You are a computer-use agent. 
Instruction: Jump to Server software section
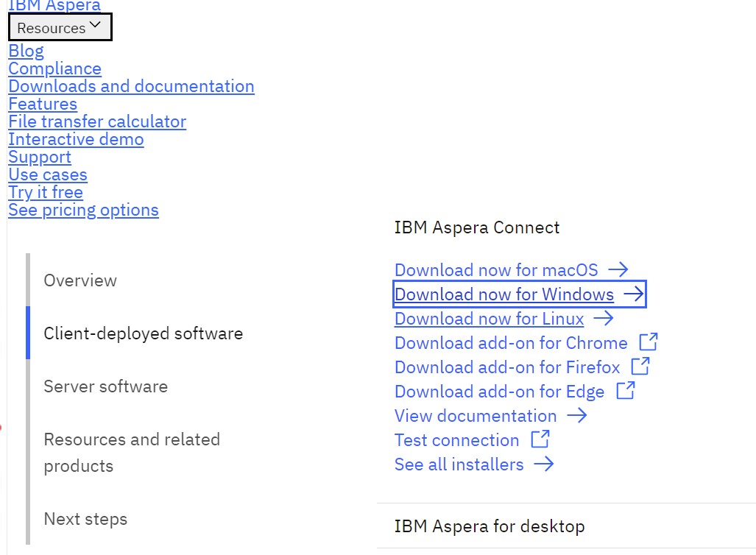click(105, 386)
